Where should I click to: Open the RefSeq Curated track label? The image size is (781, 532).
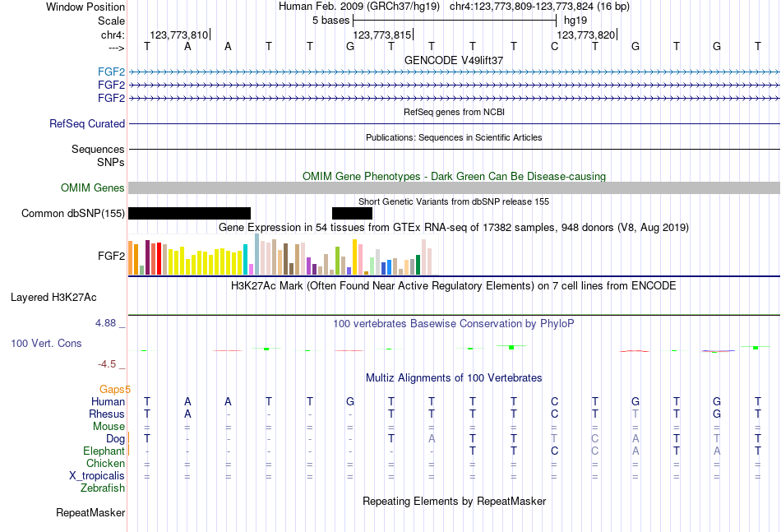tap(87, 123)
